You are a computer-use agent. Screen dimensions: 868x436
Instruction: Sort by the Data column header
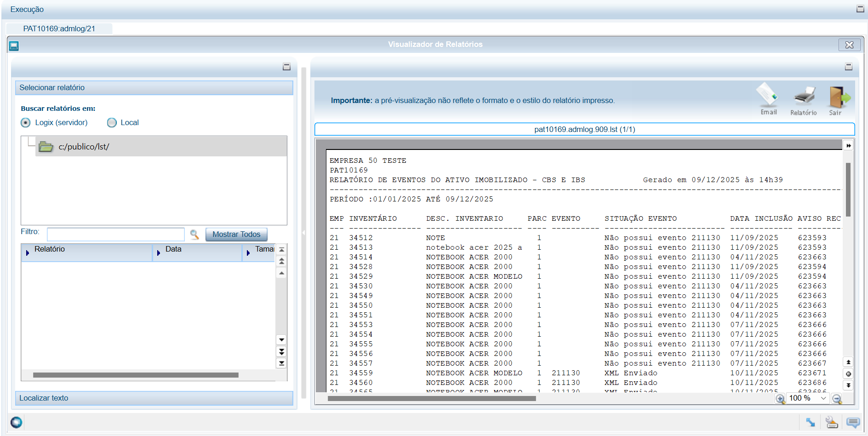coord(197,252)
